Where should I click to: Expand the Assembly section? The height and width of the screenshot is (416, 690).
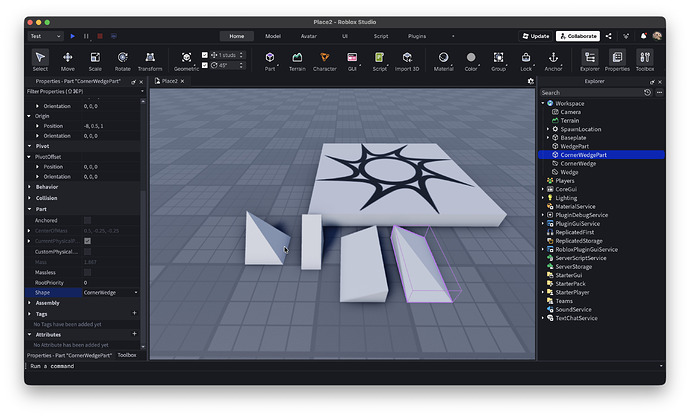pos(29,303)
